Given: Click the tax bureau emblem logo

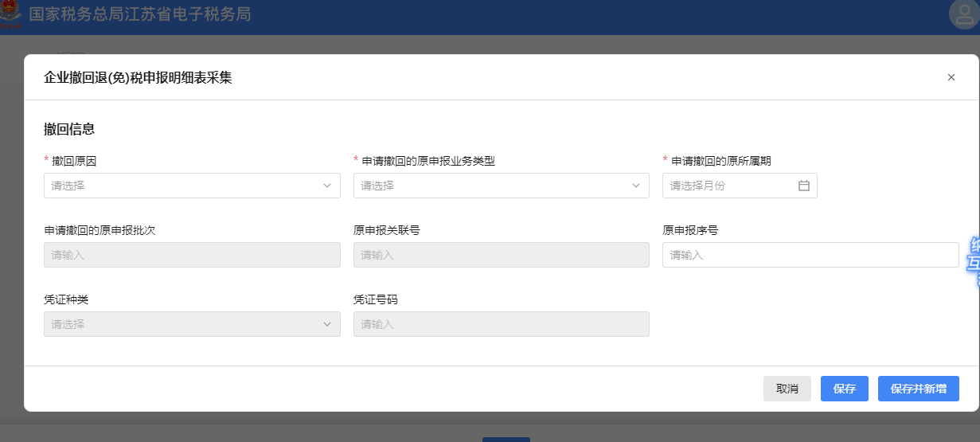Looking at the screenshot, I should (12, 16).
